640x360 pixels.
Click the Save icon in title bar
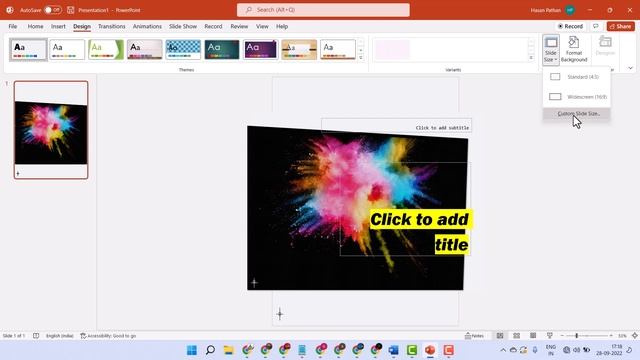[71, 10]
